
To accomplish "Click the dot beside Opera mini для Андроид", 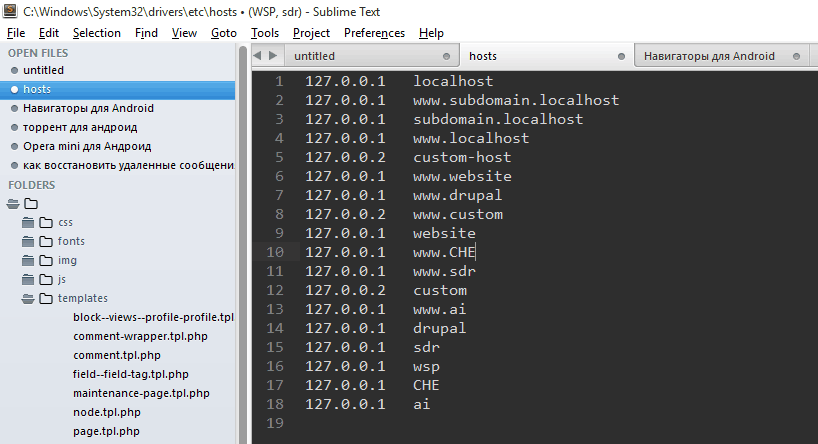I will (13, 147).
